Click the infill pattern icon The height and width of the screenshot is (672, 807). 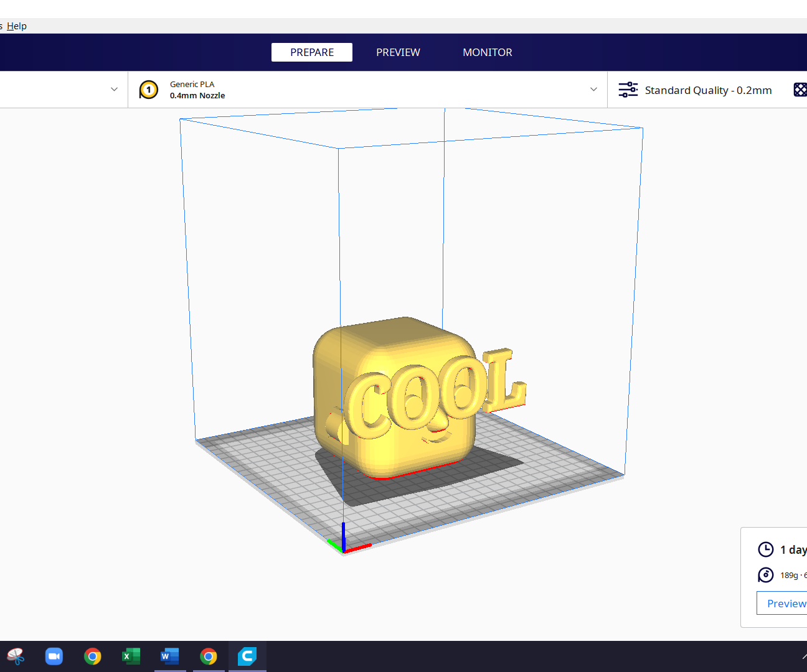pyautogui.click(x=800, y=90)
